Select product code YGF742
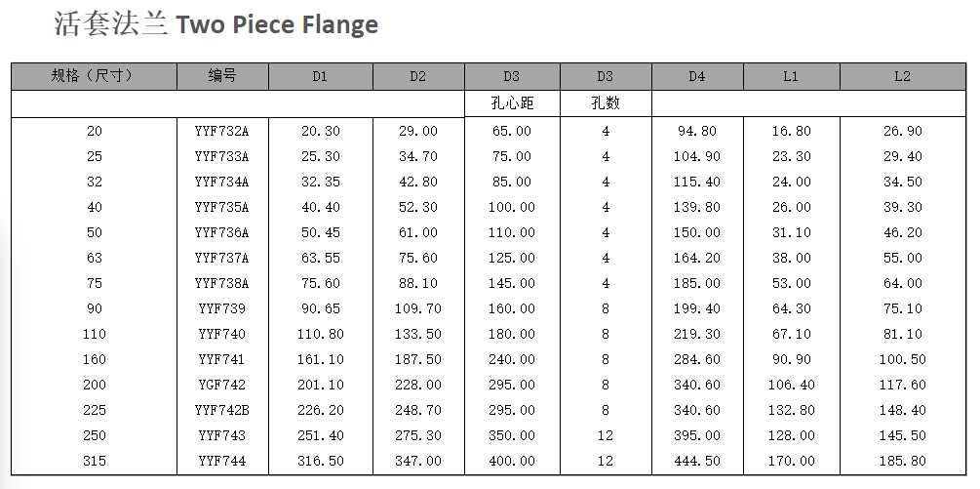 [x=222, y=385]
